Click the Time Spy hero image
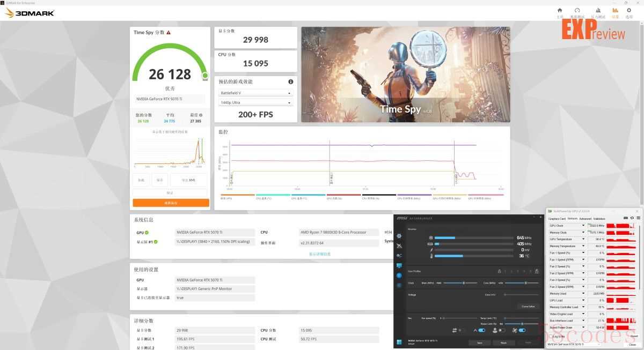The image size is (644, 350). click(406, 75)
